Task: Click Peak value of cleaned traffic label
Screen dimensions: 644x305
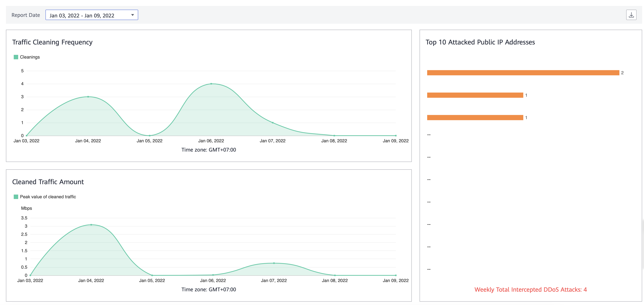Action: coord(48,197)
